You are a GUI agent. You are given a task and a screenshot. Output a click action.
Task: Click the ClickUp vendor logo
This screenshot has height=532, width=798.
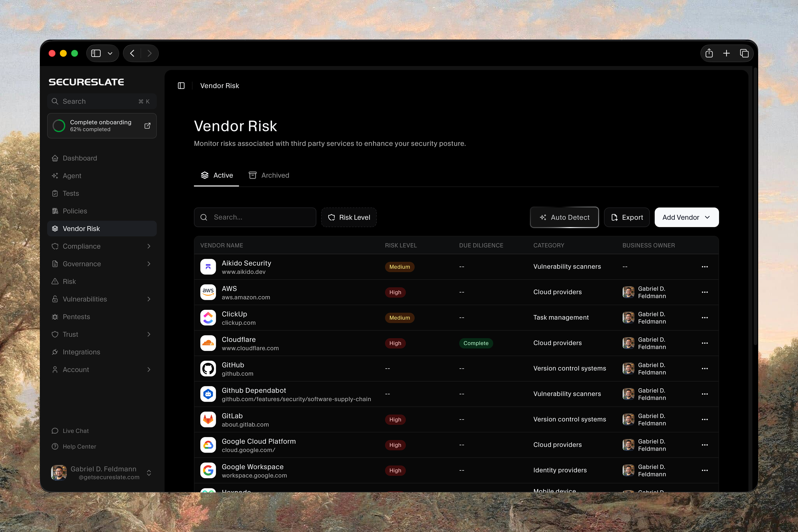(208, 318)
